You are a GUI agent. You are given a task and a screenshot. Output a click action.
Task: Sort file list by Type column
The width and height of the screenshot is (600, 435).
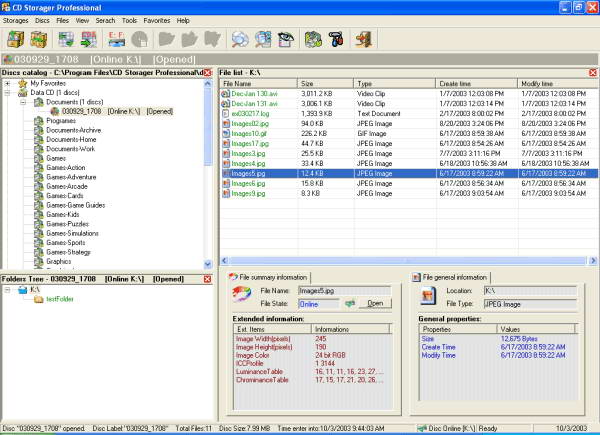(395, 83)
